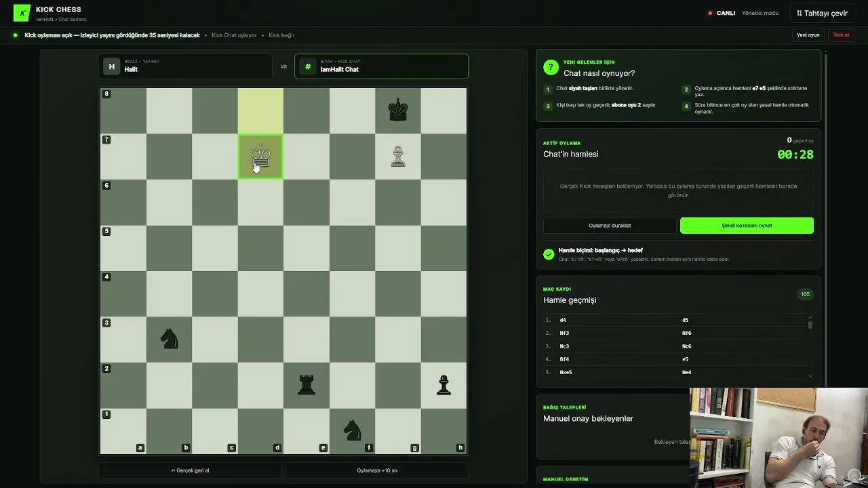Image resolution: width=868 pixels, height=488 pixels.
Task: Click the Manuel onay bekleyenler heading
Action: (x=588, y=419)
